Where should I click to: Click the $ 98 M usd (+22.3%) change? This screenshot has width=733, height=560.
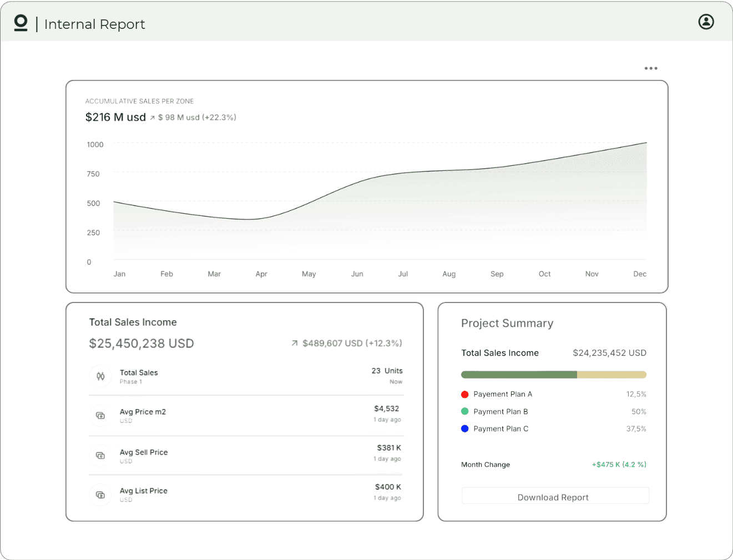click(197, 118)
